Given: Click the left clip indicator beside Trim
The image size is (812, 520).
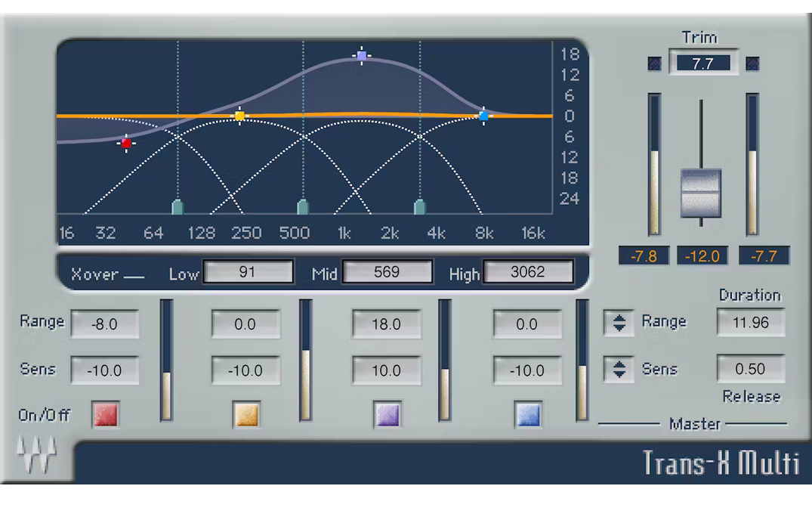Looking at the screenshot, I should pos(655,63).
